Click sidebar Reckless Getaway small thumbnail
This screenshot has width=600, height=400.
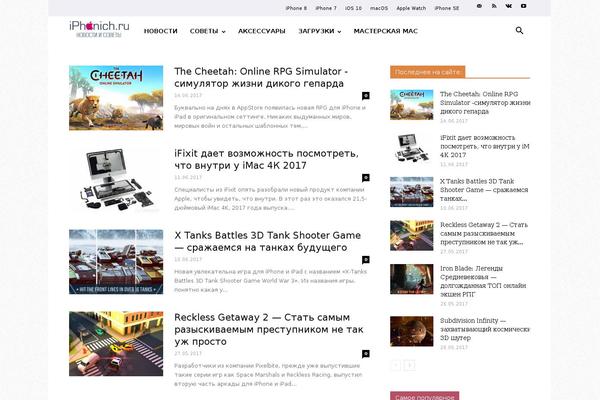tap(412, 236)
